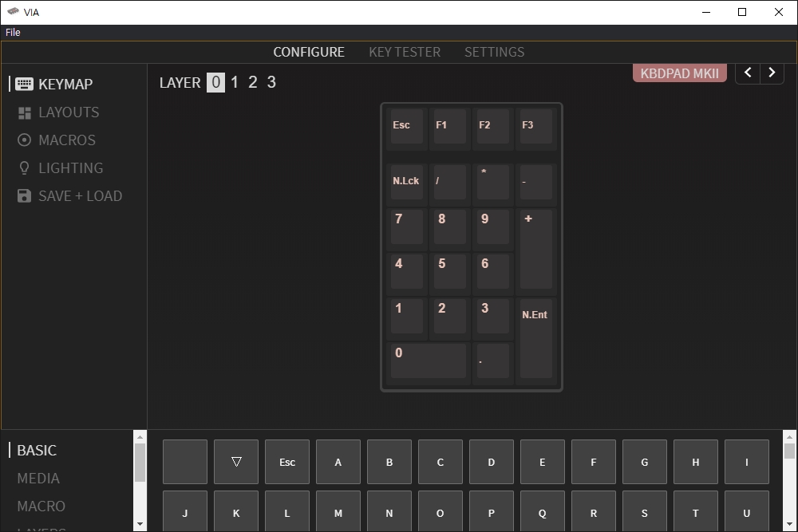Select the Media keycode category

38,478
